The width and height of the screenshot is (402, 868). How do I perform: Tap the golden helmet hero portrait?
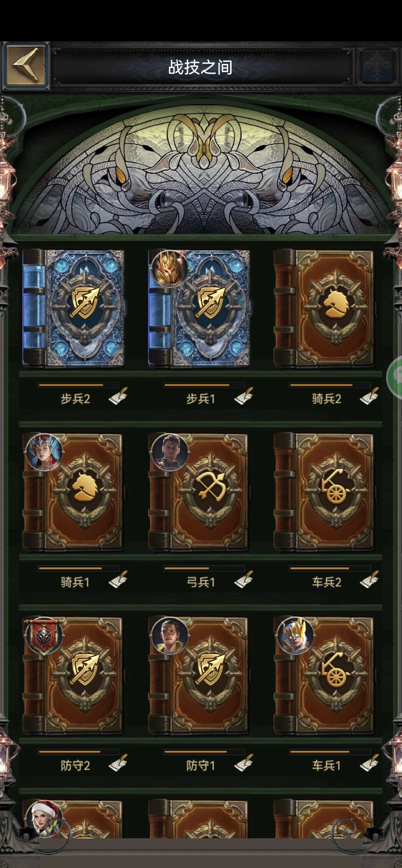(169, 269)
